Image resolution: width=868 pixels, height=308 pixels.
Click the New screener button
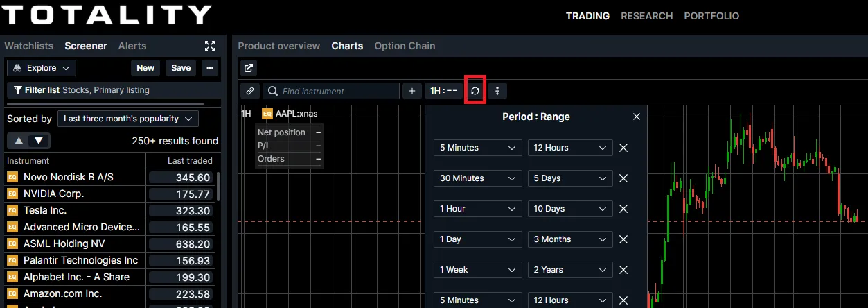pyautogui.click(x=145, y=68)
